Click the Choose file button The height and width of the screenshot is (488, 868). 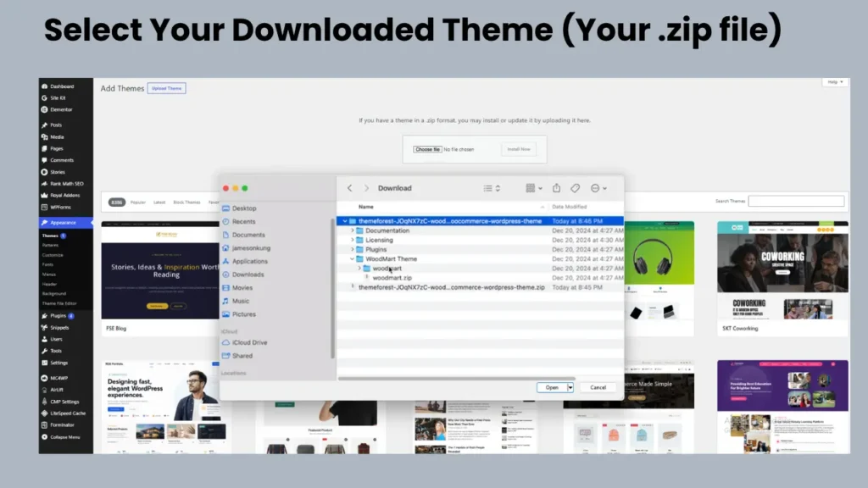tap(427, 149)
